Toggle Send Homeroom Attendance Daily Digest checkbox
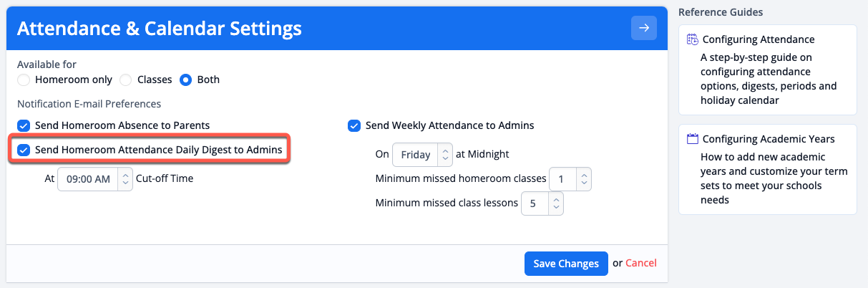The height and width of the screenshot is (288, 868). pos(24,150)
